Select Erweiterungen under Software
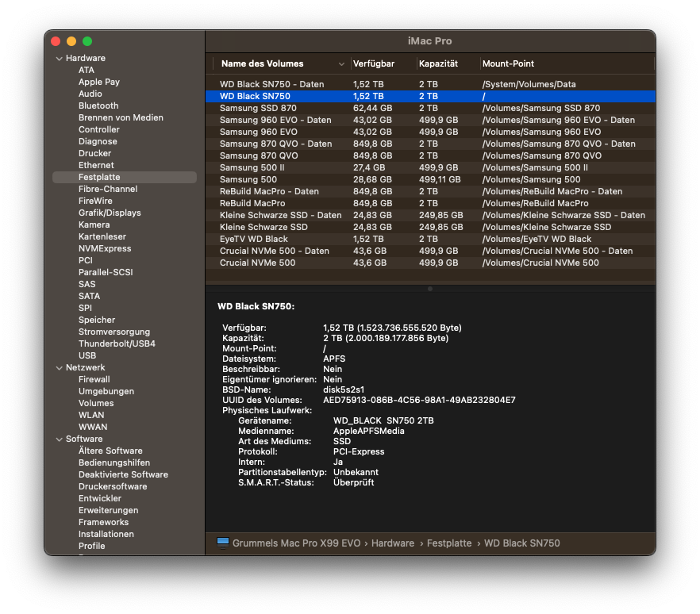Viewport: 700px width, 614px height. [108, 510]
